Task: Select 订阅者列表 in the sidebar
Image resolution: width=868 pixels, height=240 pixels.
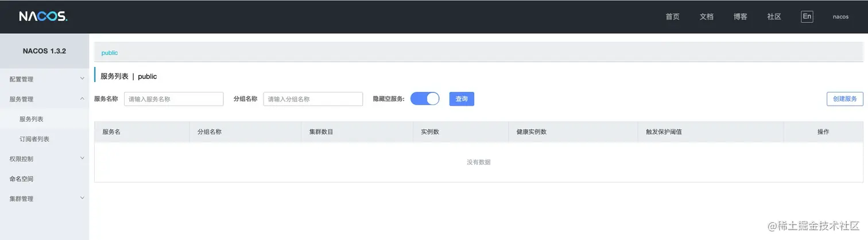Action: click(44, 139)
